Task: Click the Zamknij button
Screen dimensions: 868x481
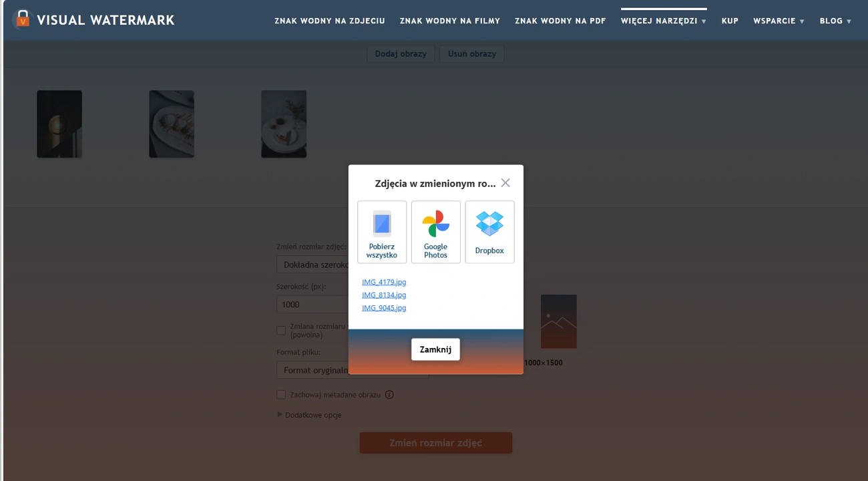Action: point(435,349)
